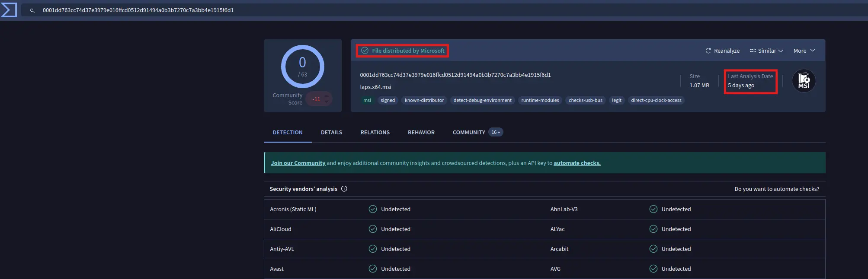Go to the Behavior tab
Screen dimensions: 868x279
421,133
